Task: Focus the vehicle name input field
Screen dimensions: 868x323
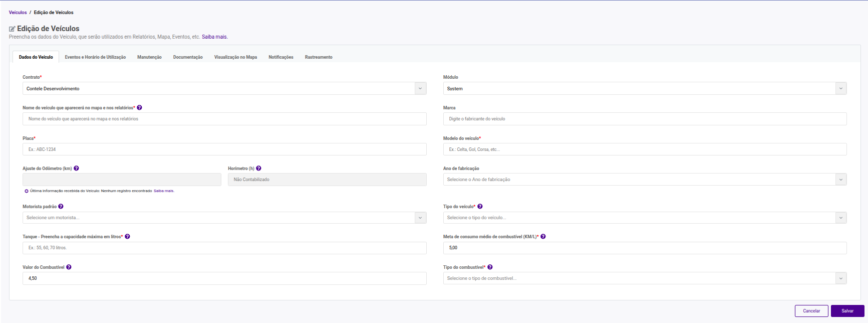Action: (224, 119)
